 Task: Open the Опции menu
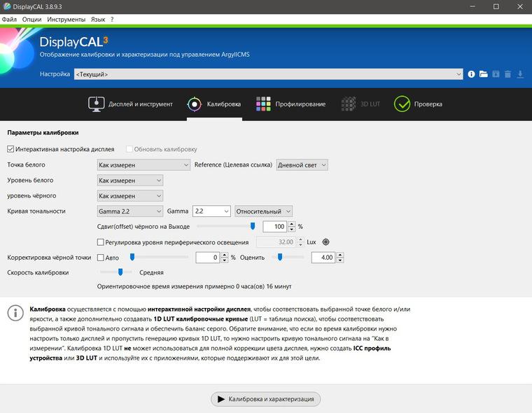pos(31,20)
